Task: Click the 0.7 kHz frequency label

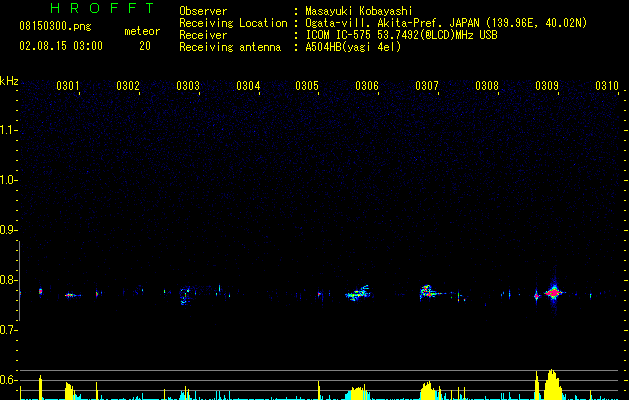Action: [x=9, y=330]
